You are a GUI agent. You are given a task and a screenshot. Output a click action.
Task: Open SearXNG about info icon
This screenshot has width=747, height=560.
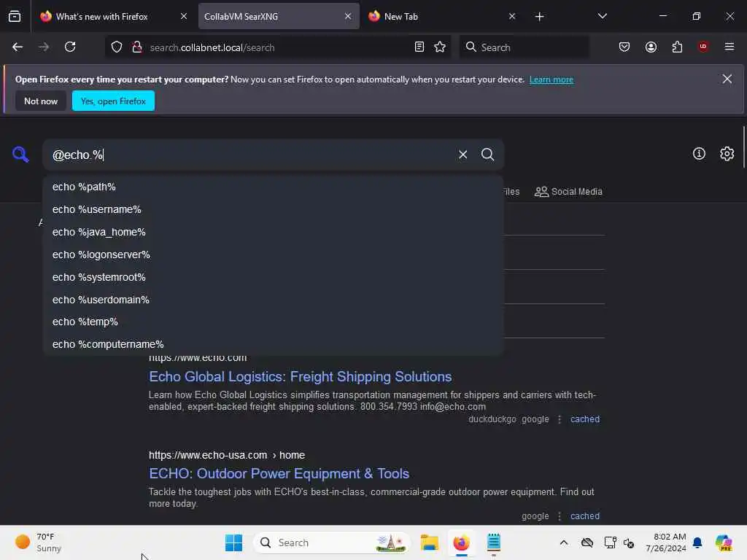(699, 153)
